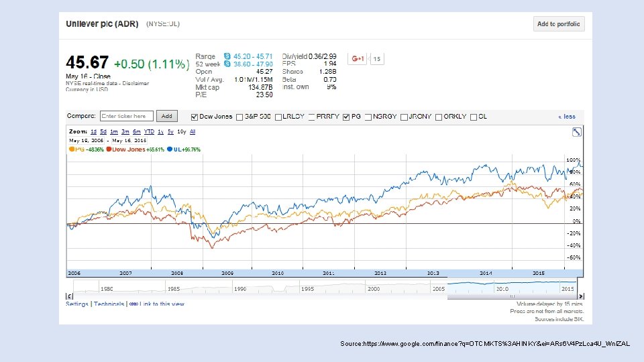
Task: Enable the NSRGY comparison checkbox
Action: [x=368, y=117]
